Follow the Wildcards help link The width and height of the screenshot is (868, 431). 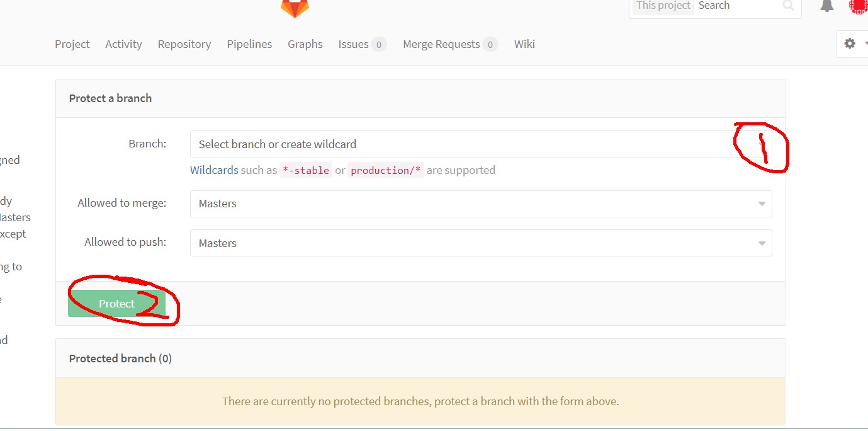(x=214, y=170)
